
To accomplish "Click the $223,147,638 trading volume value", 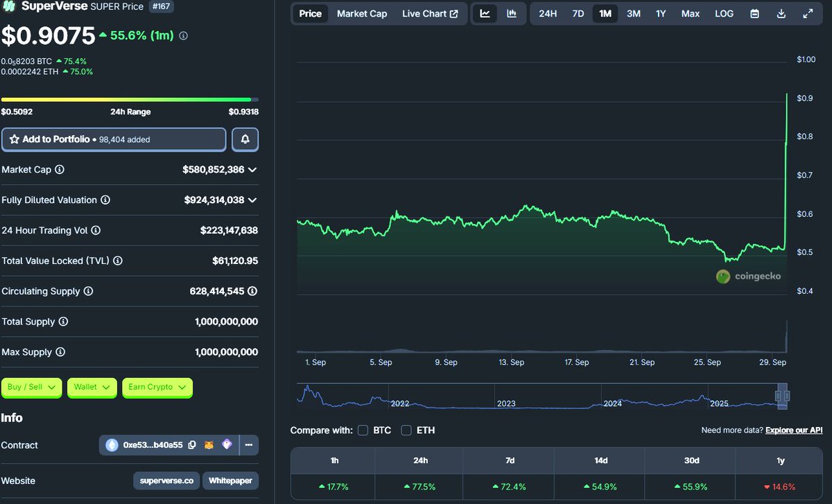I will [229, 230].
